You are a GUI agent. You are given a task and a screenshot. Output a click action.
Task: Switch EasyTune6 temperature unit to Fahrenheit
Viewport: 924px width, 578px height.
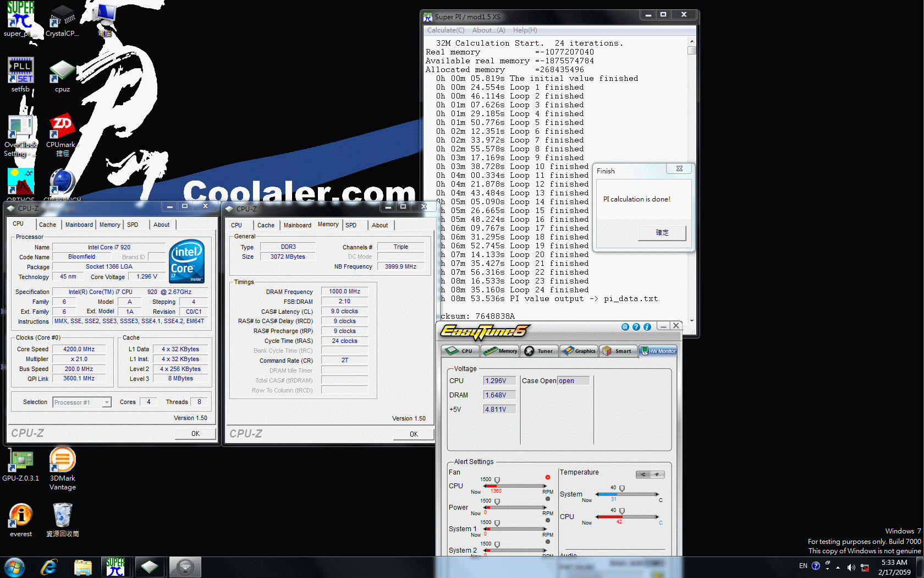tap(657, 475)
